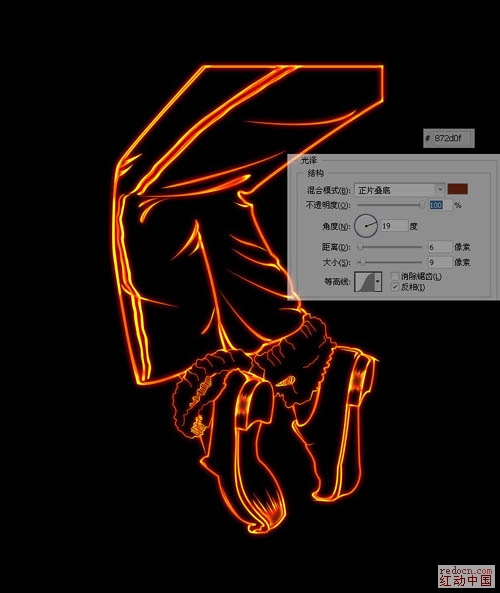Image resolution: width=500 pixels, height=593 pixels.
Task: Click the angle dial control
Action: point(366,226)
